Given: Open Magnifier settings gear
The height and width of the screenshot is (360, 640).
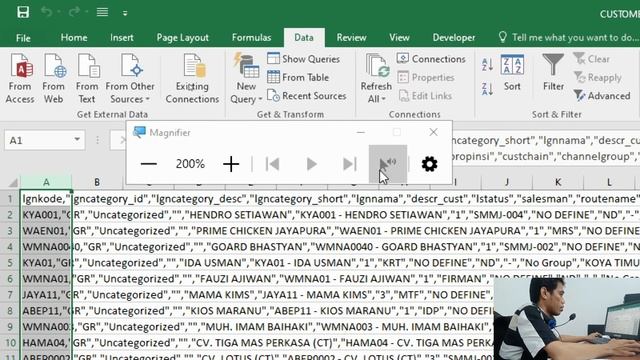Looking at the screenshot, I should [x=429, y=164].
